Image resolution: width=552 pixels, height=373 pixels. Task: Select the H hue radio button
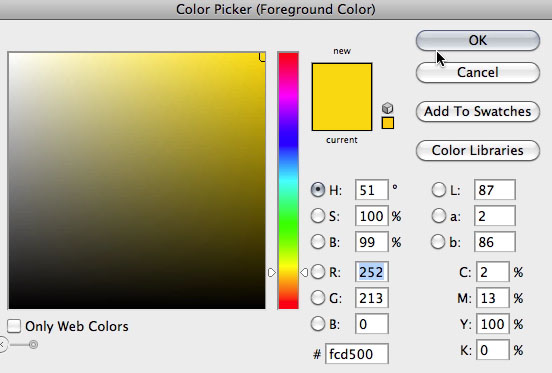pyautogui.click(x=318, y=190)
